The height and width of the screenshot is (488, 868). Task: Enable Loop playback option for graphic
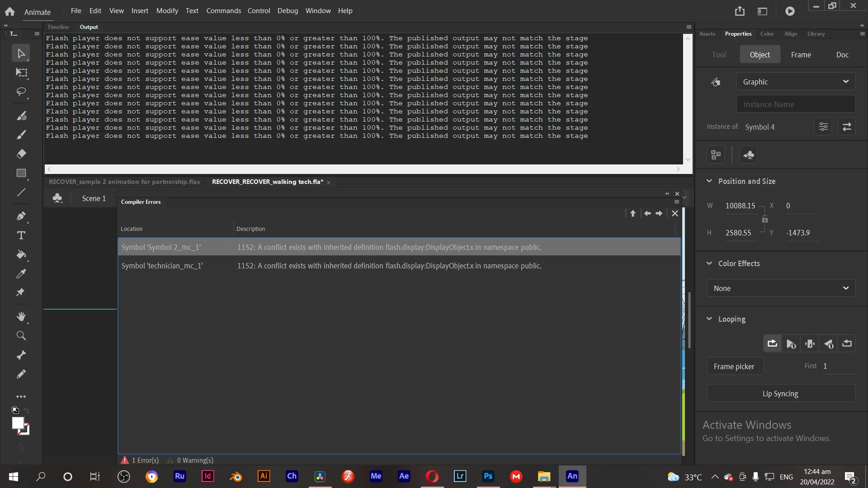tap(772, 344)
